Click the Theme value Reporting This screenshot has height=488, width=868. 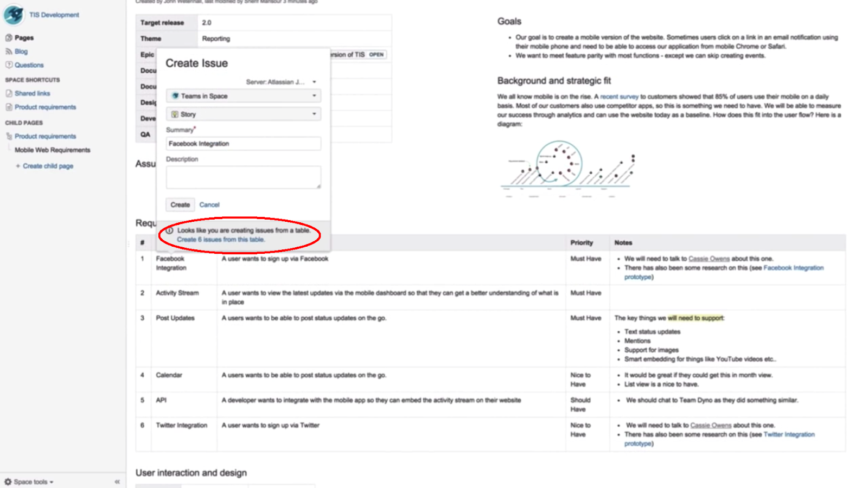216,38
